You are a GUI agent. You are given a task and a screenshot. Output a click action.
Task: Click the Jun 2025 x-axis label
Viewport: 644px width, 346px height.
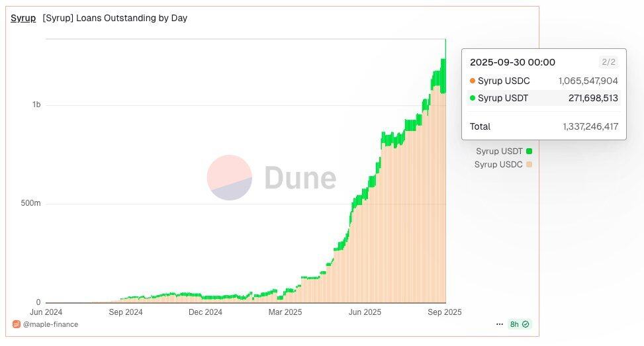[x=365, y=312]
